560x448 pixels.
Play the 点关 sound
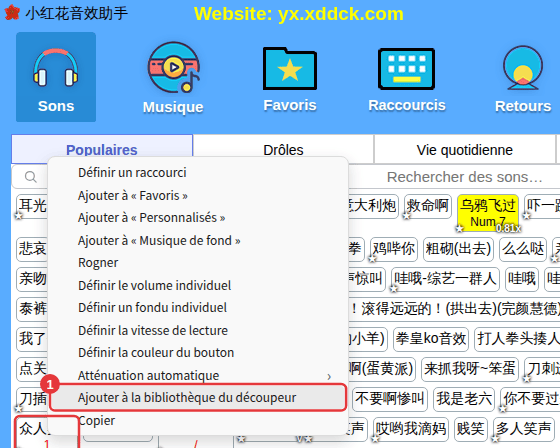click(x=32, y=369)
